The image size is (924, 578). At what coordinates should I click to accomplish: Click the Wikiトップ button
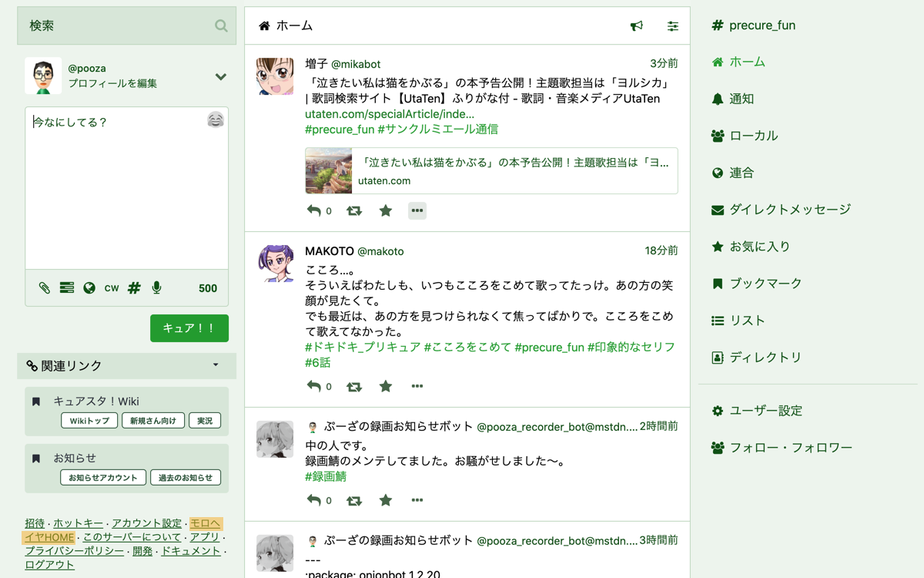click(89, 421)
